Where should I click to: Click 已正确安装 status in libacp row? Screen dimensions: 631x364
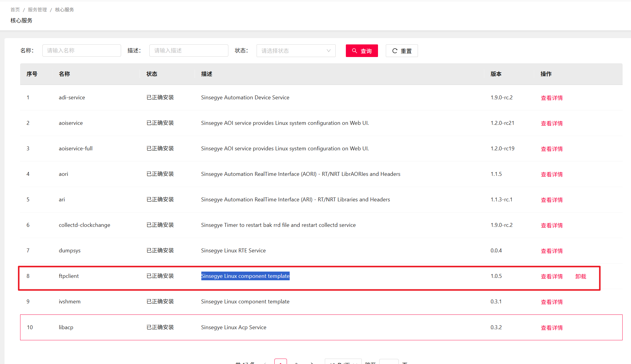pyautogui.click(x=160, y=327)
